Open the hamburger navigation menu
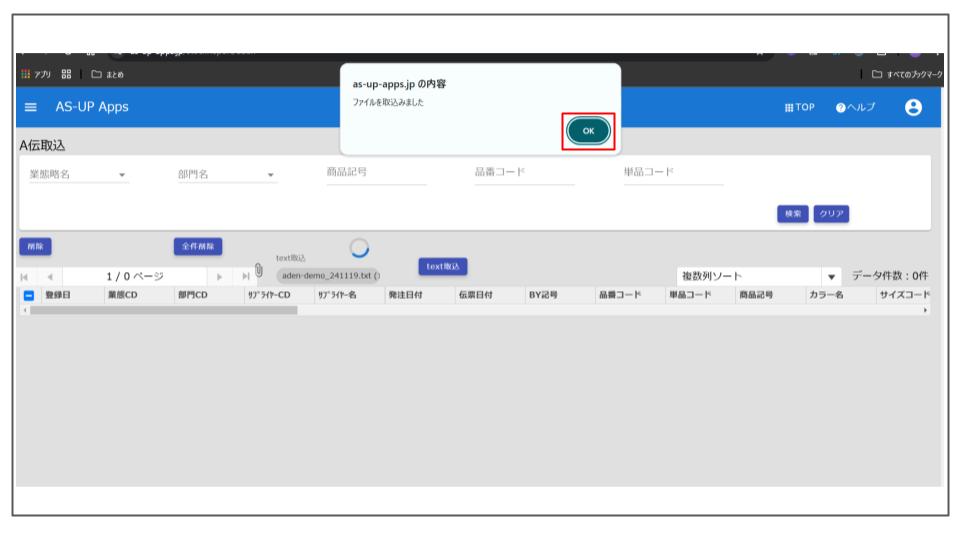 click(30, 107)
